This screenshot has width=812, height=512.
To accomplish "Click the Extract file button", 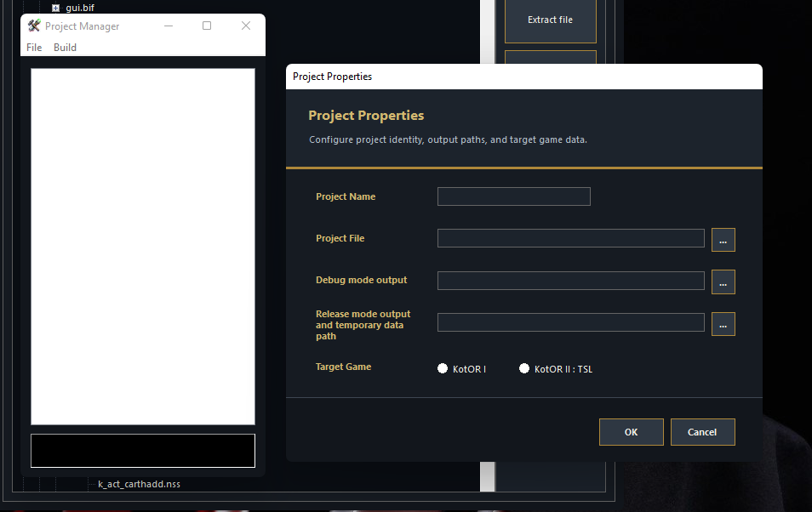I will pyautogui.click(x=550, y=20).
